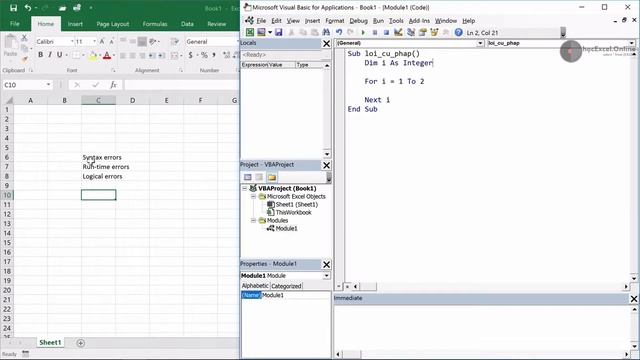Open the Debug menu in VBA editor
The height and width of the screenshot is (360, 640).
coord(358,20)
